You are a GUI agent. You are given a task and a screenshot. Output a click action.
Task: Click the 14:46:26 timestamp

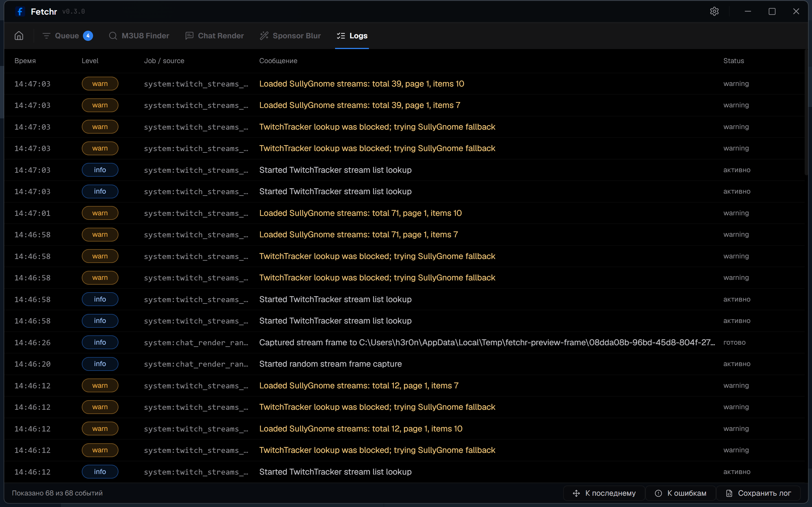pyautogui.click(x=32, y=343)
